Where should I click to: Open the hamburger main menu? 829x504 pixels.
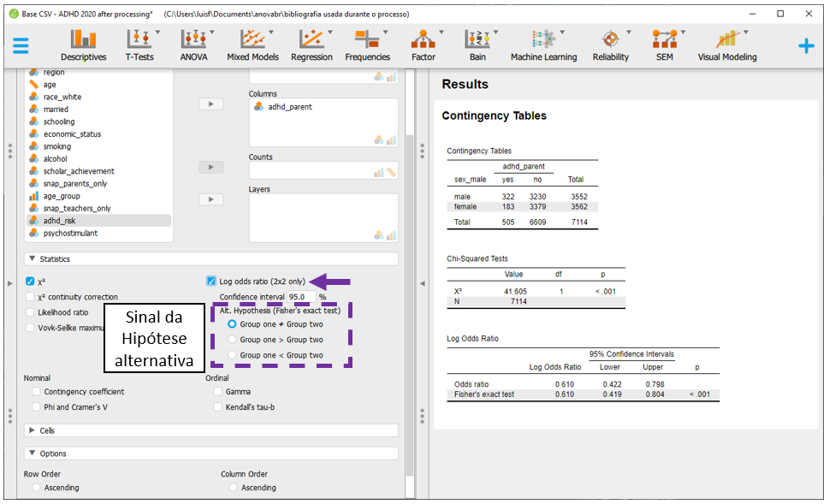coord(21,46)
